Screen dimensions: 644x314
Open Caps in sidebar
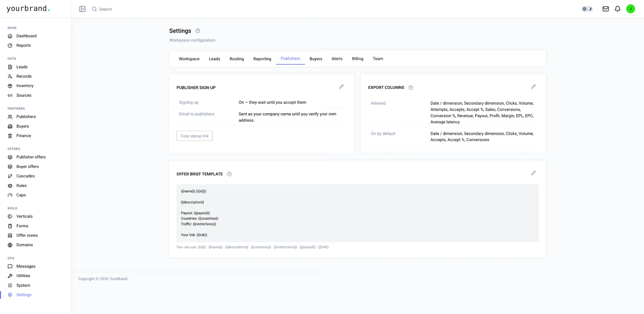point(21,195)
